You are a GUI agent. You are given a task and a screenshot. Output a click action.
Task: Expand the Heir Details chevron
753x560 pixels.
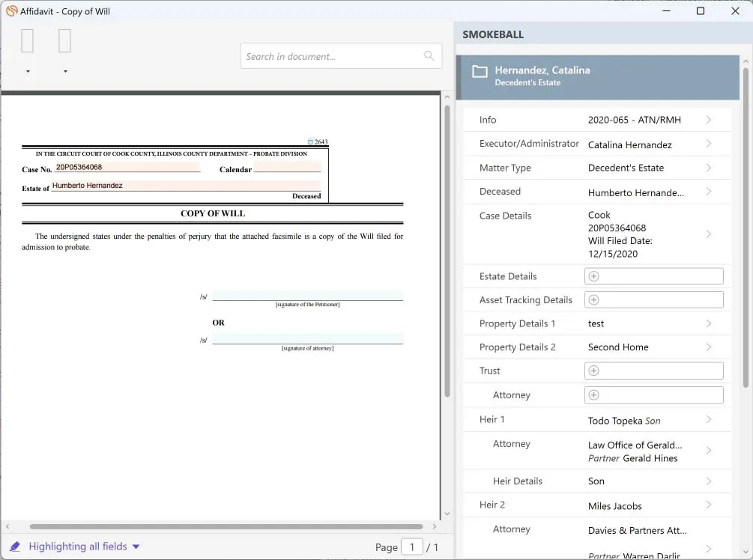(708, 481)
